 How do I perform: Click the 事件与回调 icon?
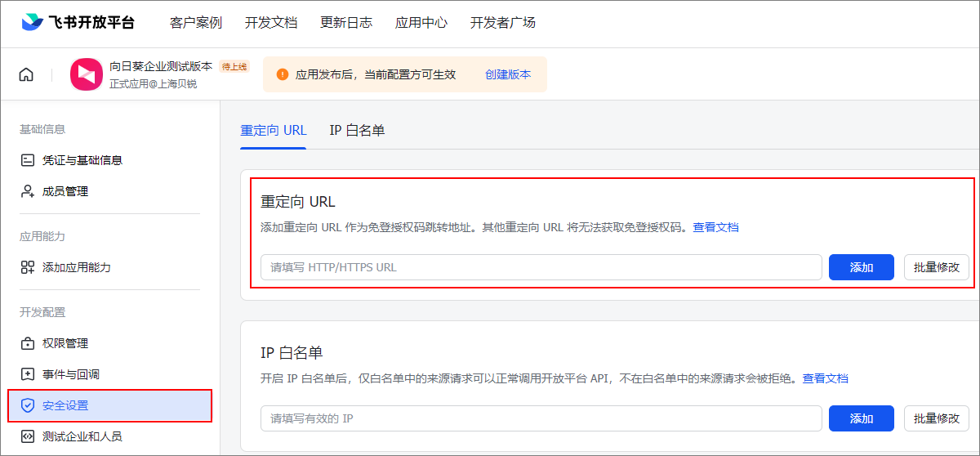[x=28, y=374]
